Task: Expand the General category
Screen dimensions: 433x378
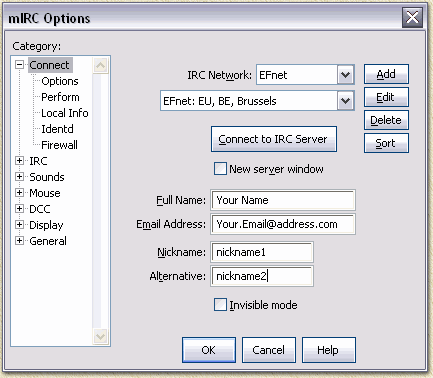Action: pos(20,241)
